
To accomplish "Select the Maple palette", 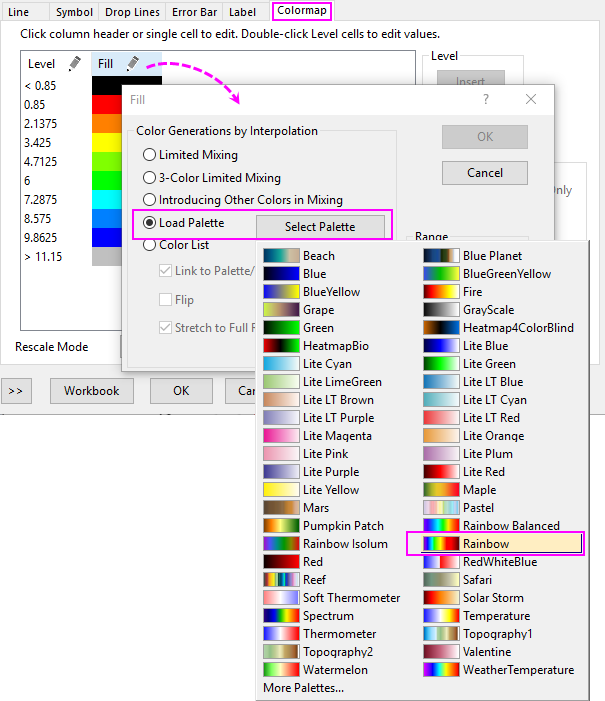I will pyautogui.click(x=460, y=490).
